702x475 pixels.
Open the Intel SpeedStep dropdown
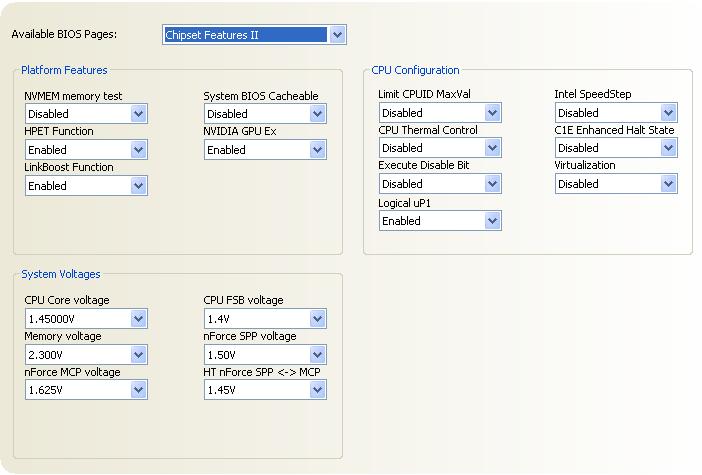[668, 113]
